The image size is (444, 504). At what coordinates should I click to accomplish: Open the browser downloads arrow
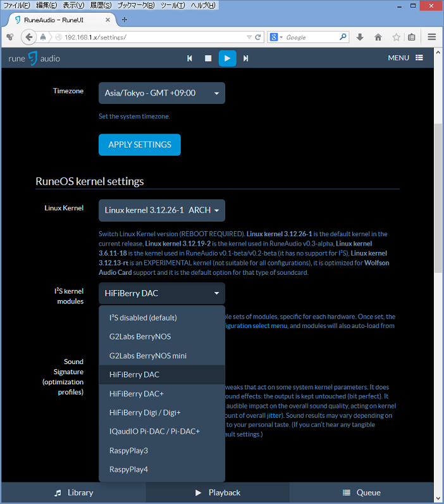pos(360,37)
